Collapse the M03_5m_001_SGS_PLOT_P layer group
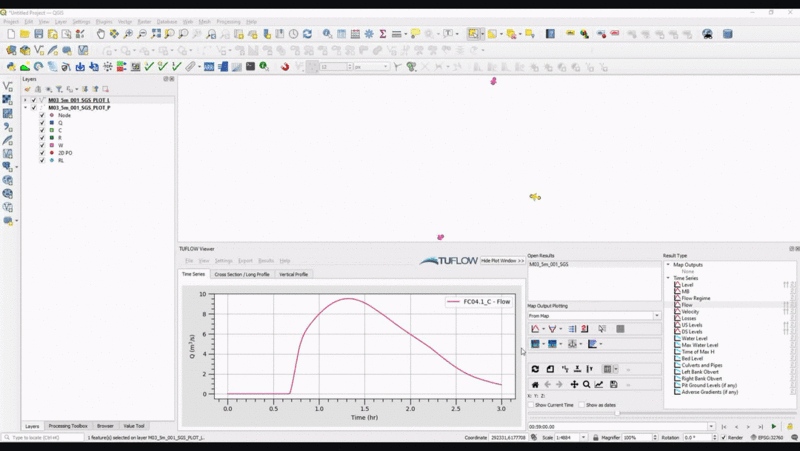The width and height of the screenshot is (800, 451). pyautogui.click(x=26, y=108)
